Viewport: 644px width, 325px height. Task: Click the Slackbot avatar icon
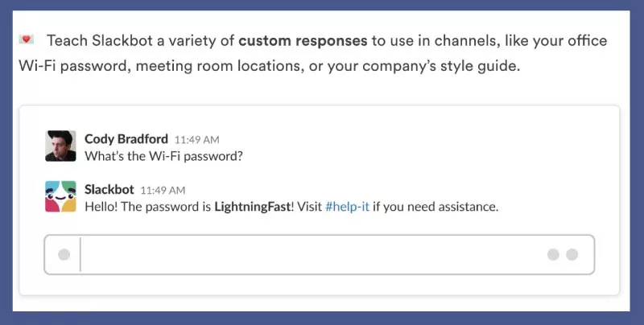61,197
